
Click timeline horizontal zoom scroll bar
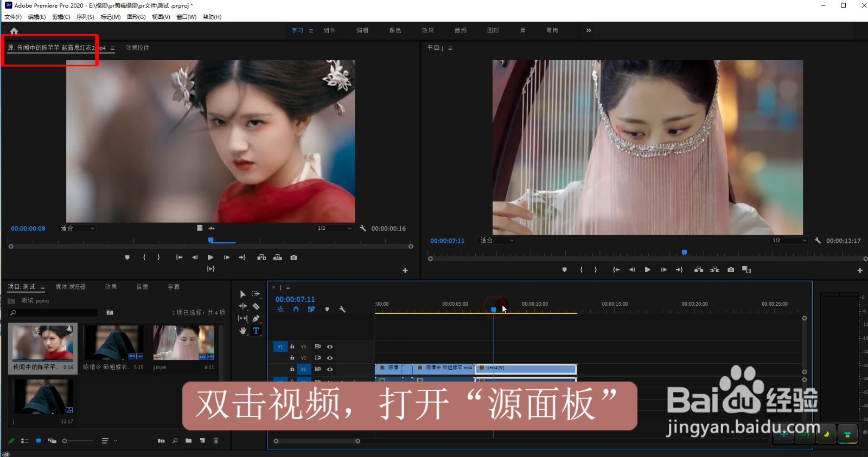(x=317, y=441)
